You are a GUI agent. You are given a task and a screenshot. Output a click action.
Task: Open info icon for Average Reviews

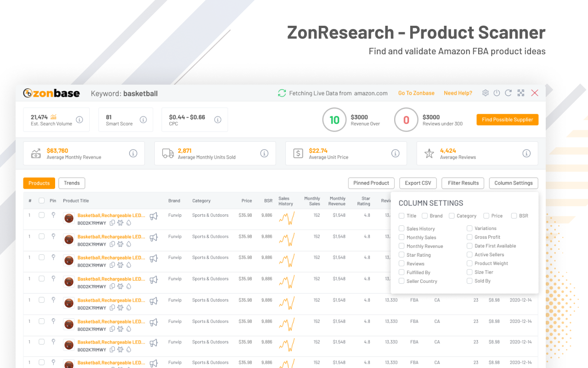(526, 153)
